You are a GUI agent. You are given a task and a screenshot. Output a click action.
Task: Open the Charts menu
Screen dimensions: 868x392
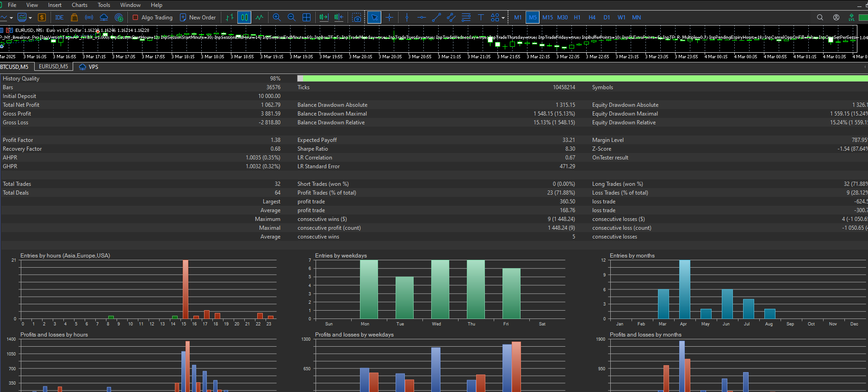tap(80, 5)
